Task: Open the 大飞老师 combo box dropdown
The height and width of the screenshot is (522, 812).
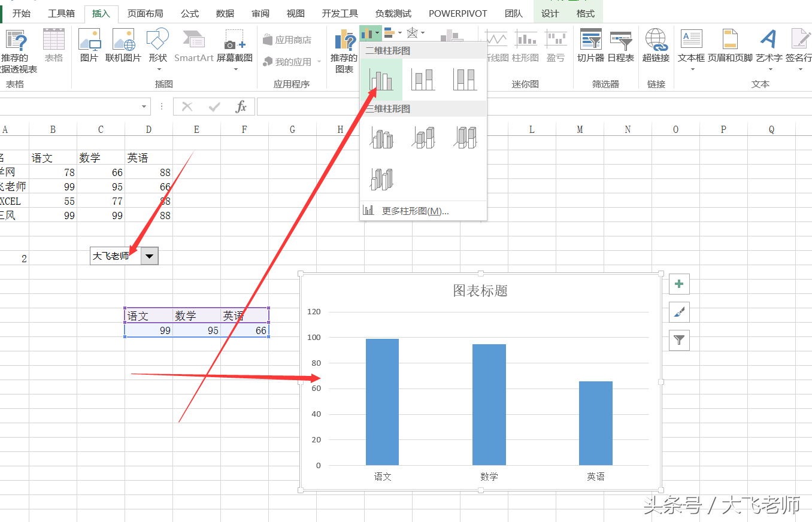Action: [150, 256]
